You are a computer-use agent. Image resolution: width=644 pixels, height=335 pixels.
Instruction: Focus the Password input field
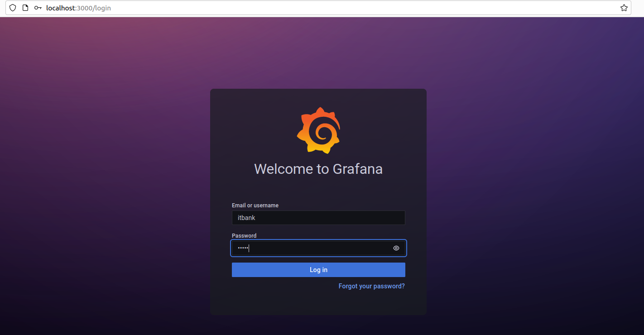coord(318,248)
